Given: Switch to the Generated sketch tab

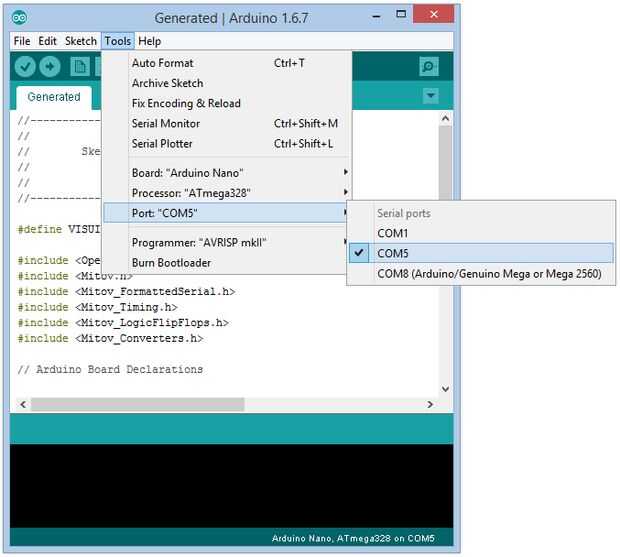Looking at the screenshot, I should [x=54, y=97].
